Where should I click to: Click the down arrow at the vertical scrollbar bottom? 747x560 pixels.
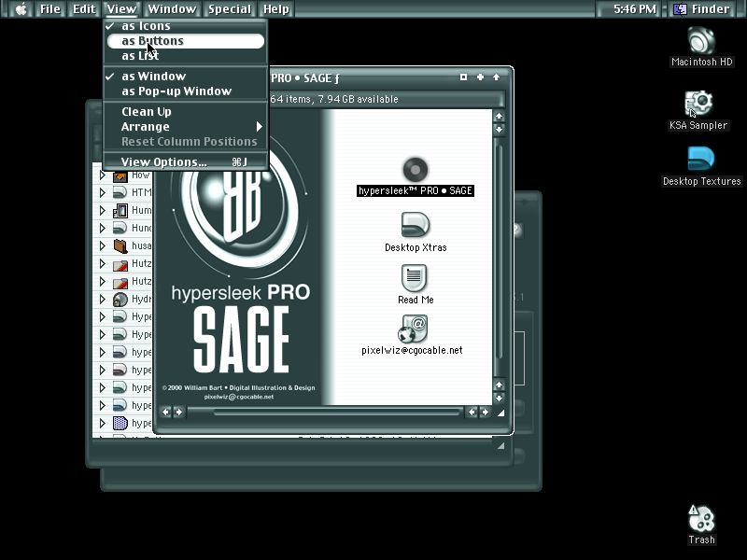pyautogui.click(x=499, y=399)
